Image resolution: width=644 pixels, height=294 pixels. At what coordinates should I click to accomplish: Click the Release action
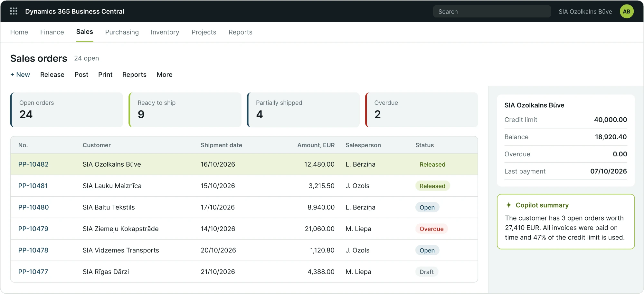[52, 74]
